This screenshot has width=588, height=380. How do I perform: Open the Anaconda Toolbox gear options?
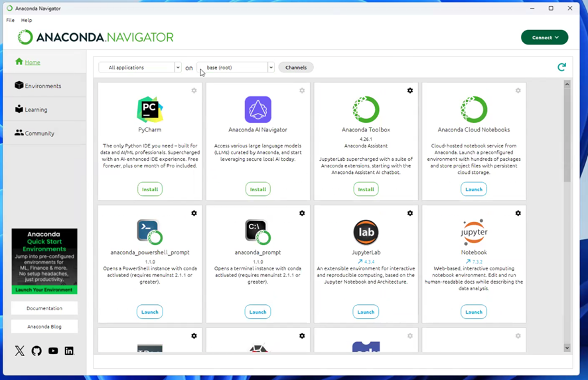410,90
